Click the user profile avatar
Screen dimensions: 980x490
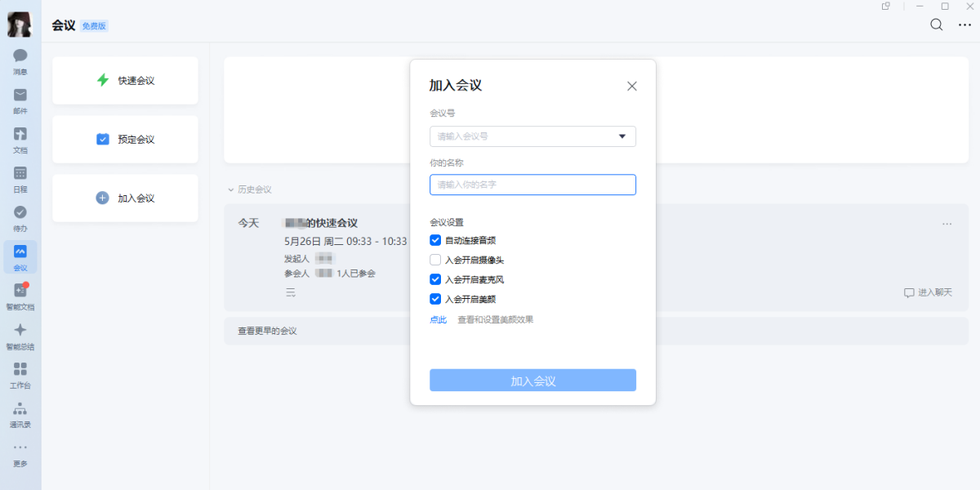coord(20,24)
